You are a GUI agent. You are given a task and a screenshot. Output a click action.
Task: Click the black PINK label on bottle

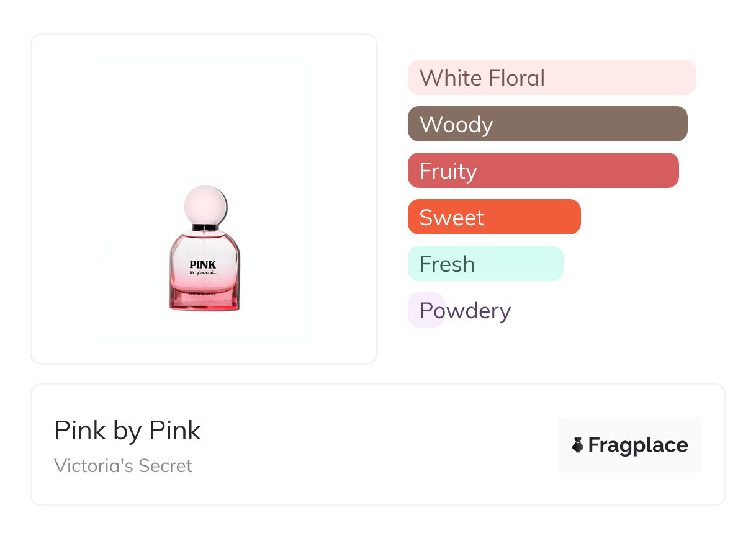203,265
